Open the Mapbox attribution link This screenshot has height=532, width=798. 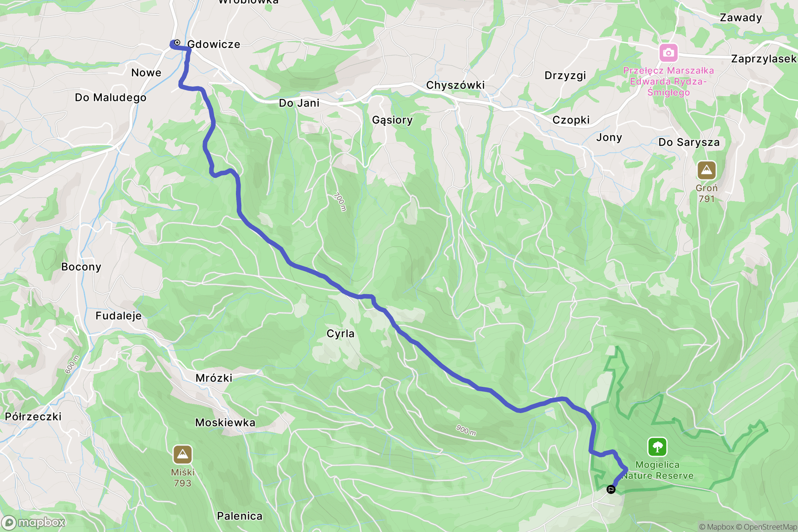pos(716,527)
